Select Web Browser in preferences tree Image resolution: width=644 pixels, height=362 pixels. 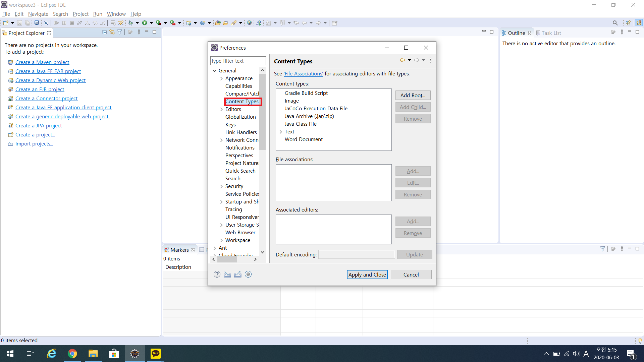click(x=240, y=233)
